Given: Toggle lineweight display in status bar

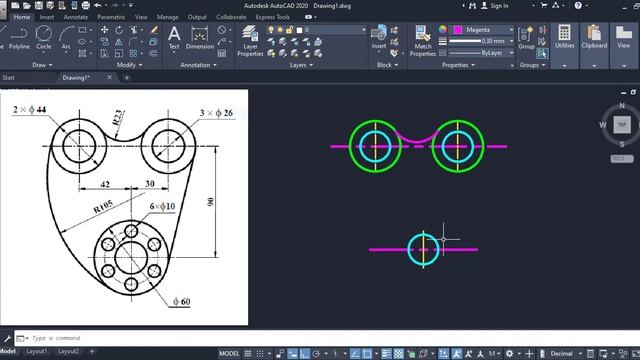Looking at the screenshot, I should tap(386, 353).
